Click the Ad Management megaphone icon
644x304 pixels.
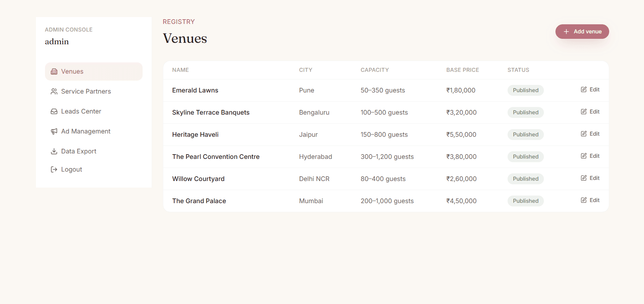click(x=54, y=131)
